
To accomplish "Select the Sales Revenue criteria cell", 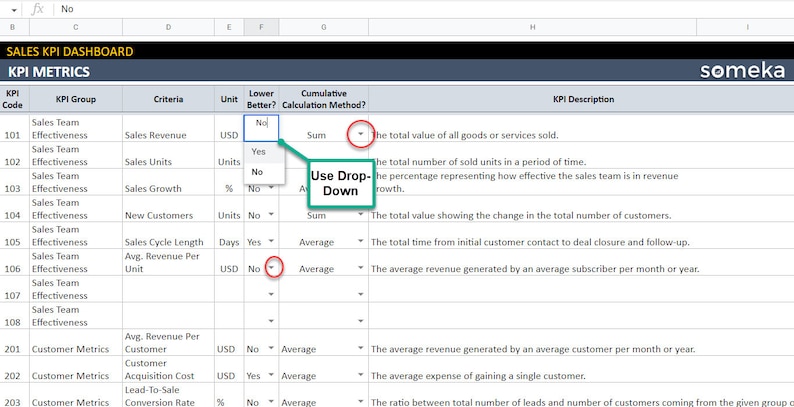I will [x=168, y=129].
